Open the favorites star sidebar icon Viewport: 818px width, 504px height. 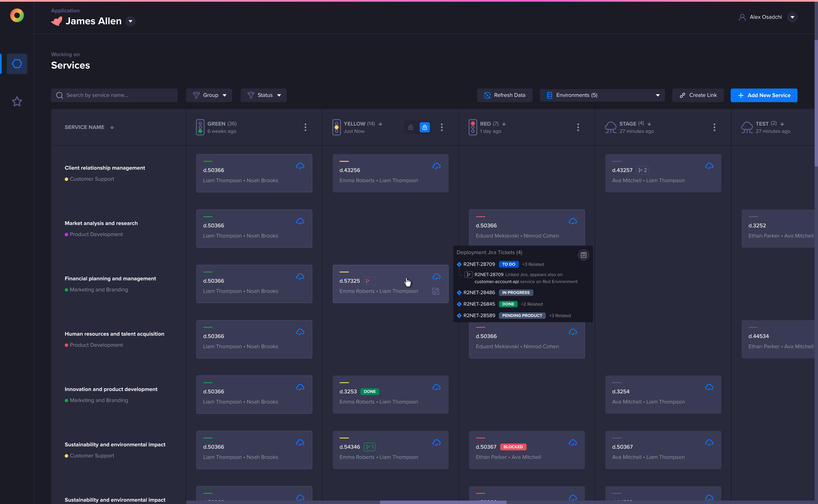(x=17, y=101)
